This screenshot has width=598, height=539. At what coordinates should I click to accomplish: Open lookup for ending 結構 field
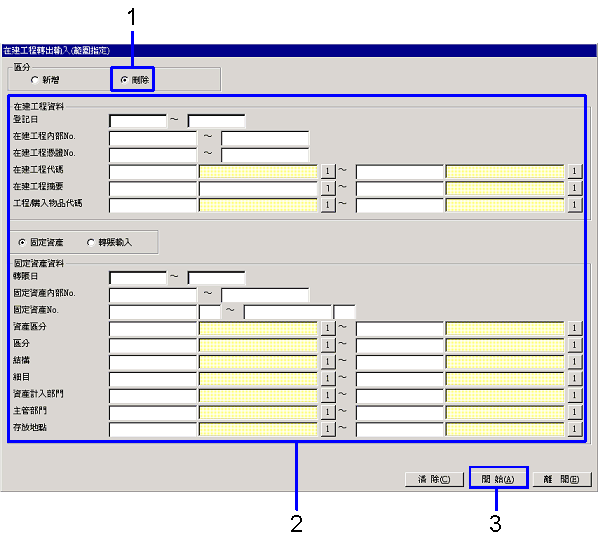coord(574,362)
